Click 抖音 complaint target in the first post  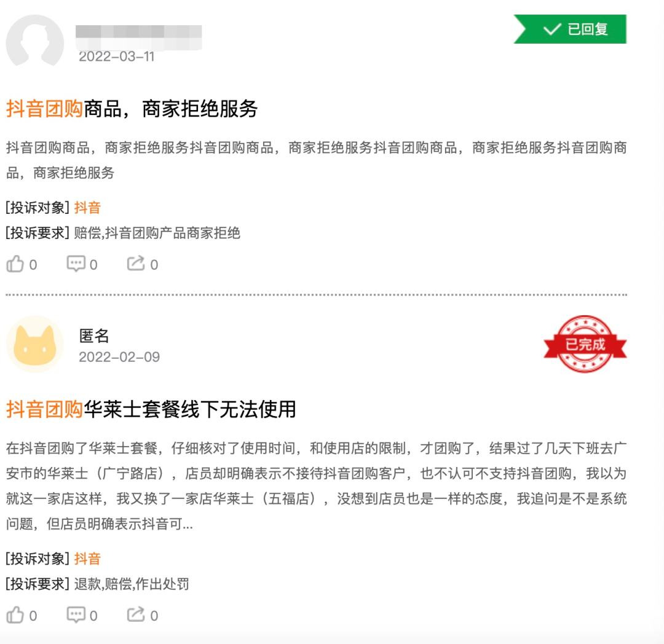87,208
